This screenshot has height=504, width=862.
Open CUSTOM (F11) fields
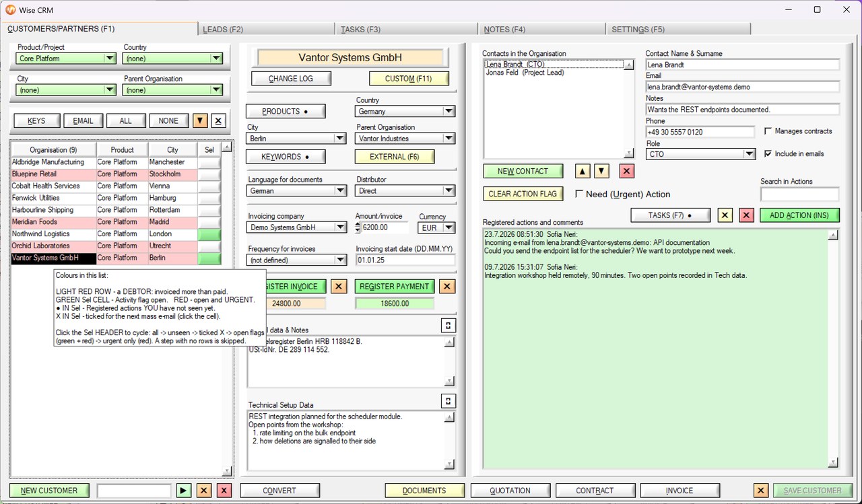(x=409, y=79)
